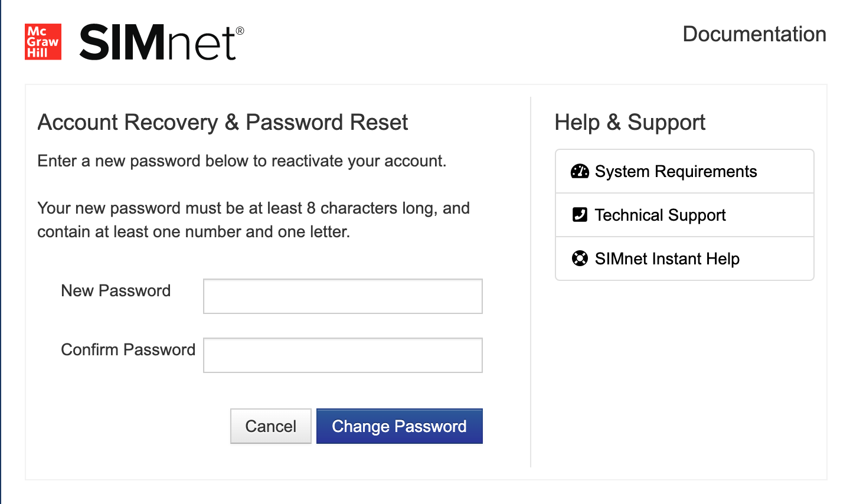Click the McGraw Hill red logo
Image resolution: width=850 pixels, height=504 pixels.
click(43, 42)
